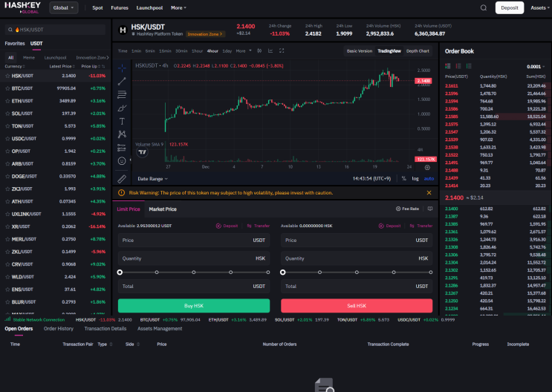This screenshot has height=392, width=552.
Task: Click the buy quantity slider handle
Action: point(120,272)
